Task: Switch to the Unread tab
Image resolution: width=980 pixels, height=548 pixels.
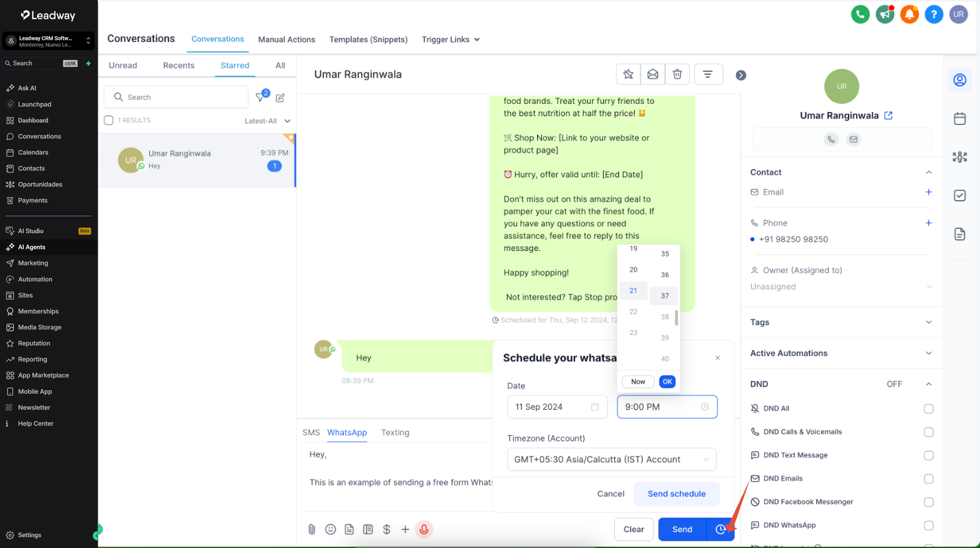Action: click(x=123, y=65)
